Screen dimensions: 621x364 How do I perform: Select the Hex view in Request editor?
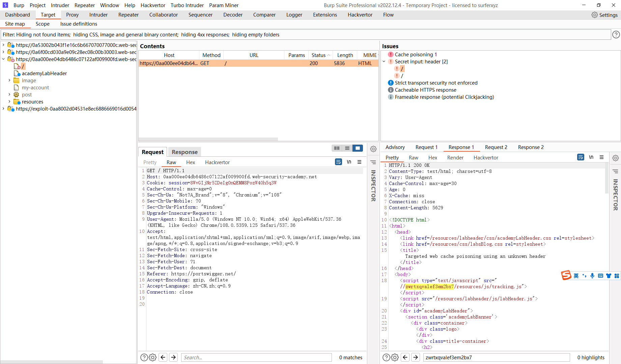[x=191, y=162]
